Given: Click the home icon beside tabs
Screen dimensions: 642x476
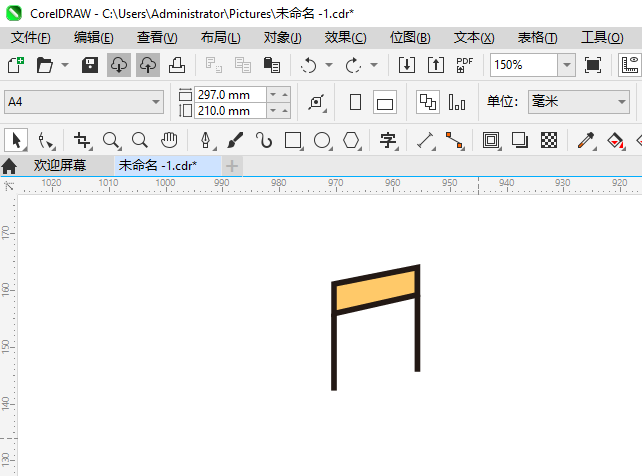Looking at the screenshot, I should tap(9, 166).
